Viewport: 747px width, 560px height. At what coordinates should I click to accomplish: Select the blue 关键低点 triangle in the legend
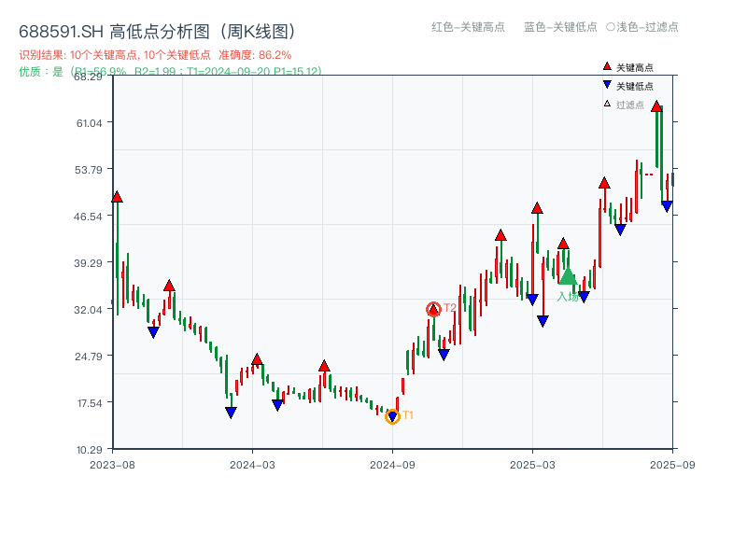click(x=605, y=86)
